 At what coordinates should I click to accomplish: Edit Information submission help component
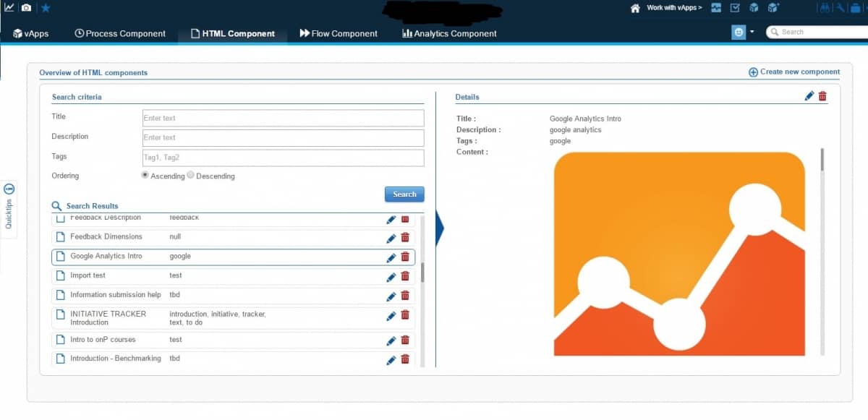tap(391, 296)
